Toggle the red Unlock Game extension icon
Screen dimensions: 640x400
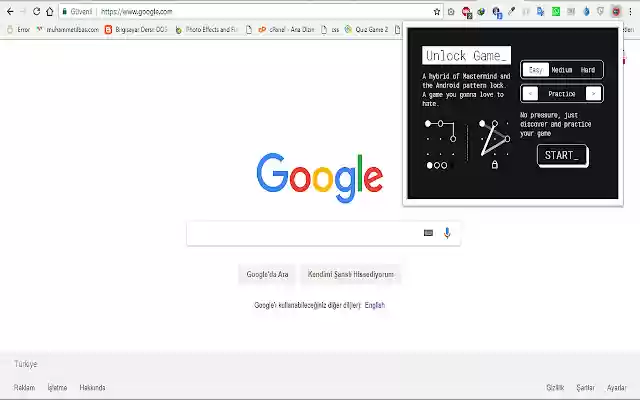616,12
